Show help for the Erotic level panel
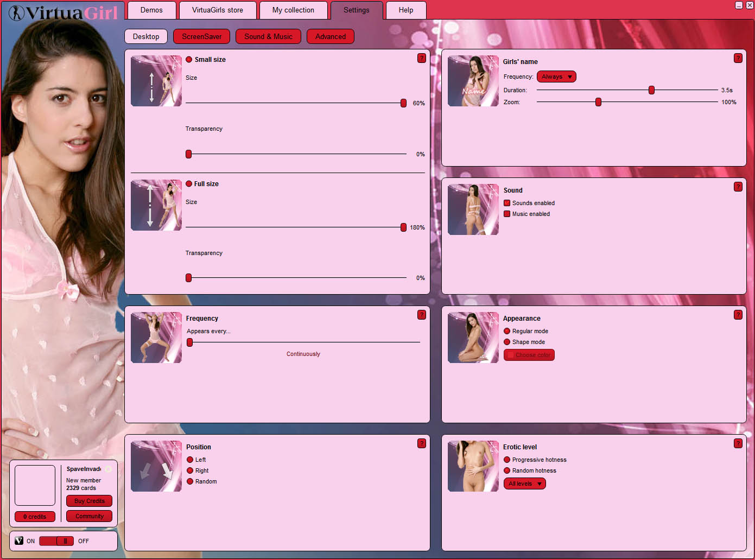 click(738, 443)
